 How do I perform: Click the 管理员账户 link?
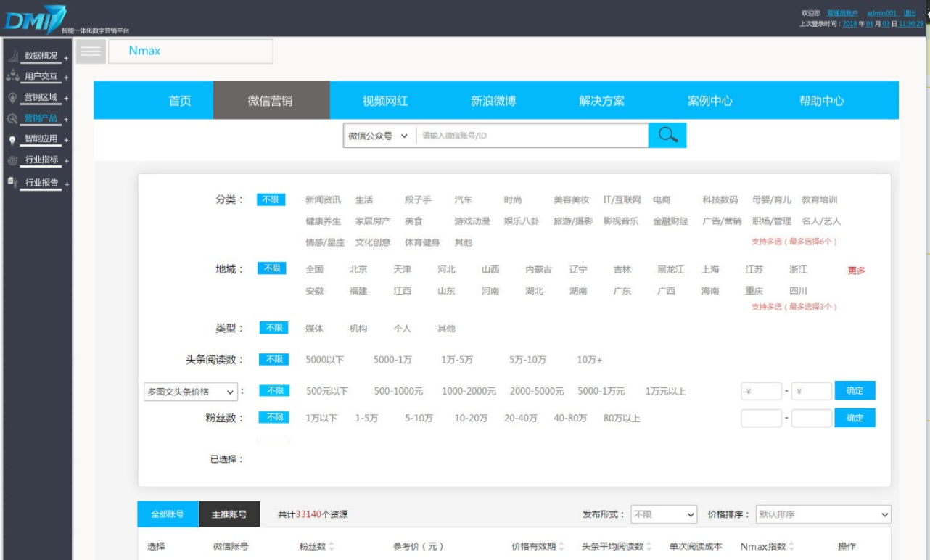[x=842, y=13]
